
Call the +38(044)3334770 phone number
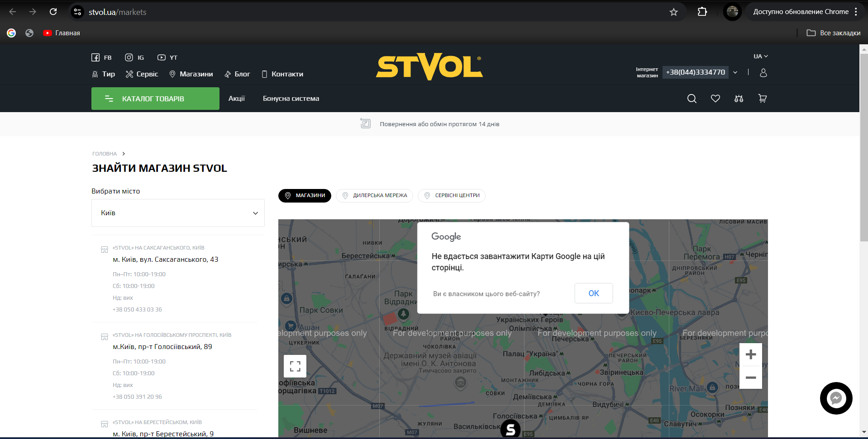coord(696,72)
